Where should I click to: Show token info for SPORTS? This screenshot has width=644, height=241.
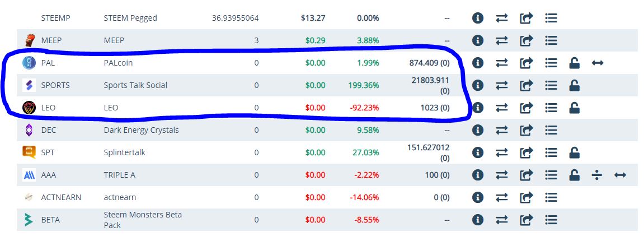click(477, 85)
